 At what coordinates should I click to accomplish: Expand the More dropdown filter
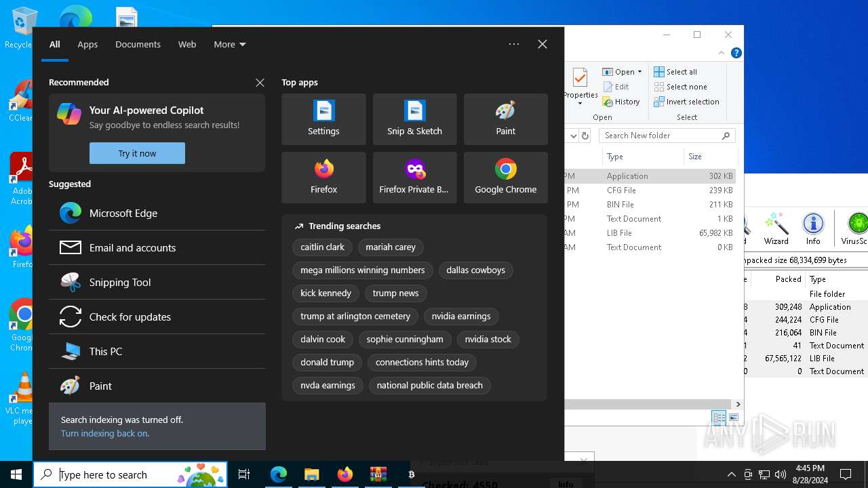coord(230,44)
